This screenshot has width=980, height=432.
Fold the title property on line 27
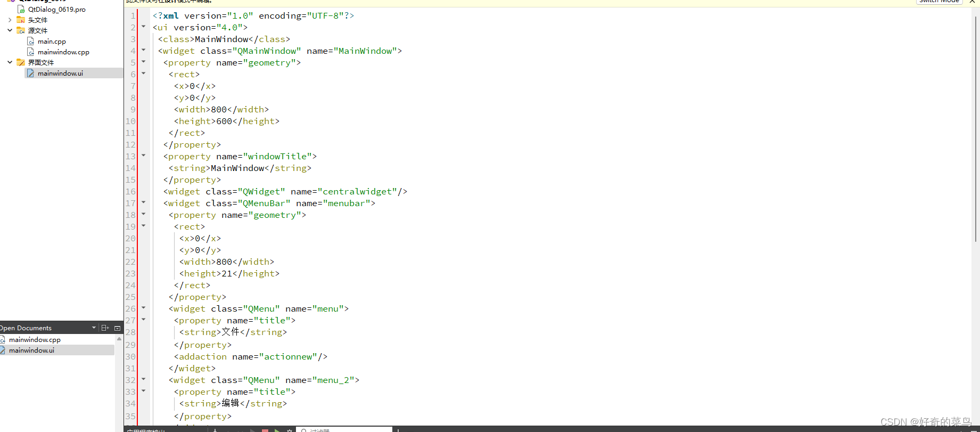tap(143, 319)
